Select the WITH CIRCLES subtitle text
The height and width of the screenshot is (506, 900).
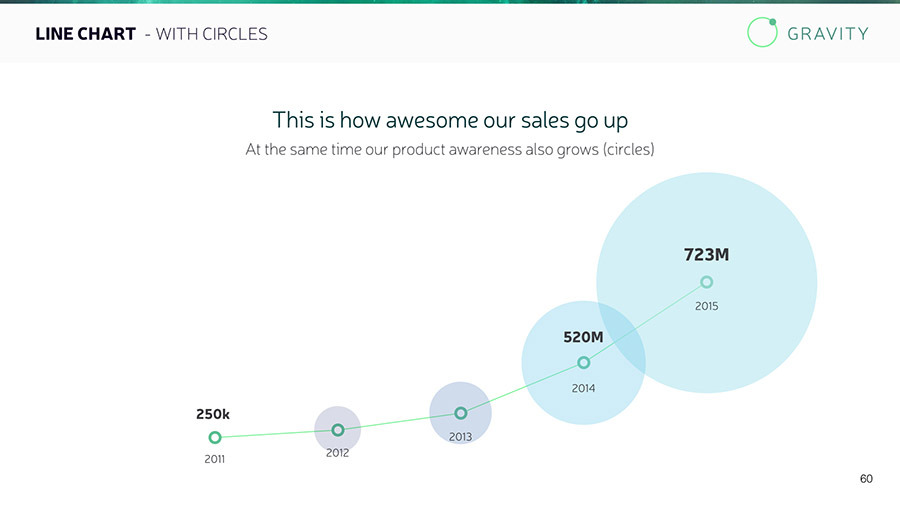click(212, 34)
